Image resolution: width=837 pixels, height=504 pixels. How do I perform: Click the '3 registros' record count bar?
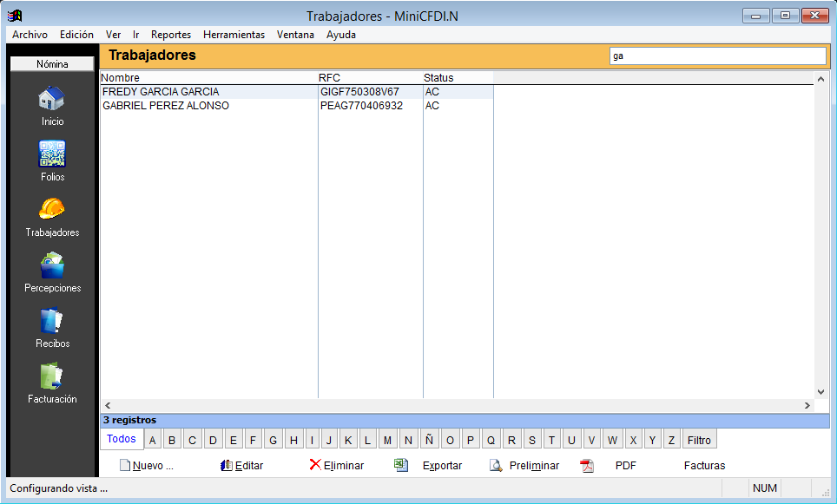(x=465, y=420)
